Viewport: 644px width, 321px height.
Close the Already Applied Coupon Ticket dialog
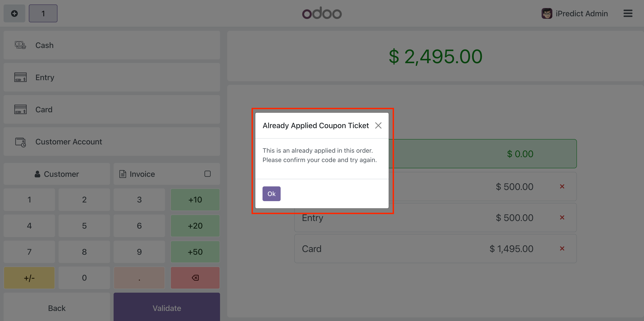378,125
